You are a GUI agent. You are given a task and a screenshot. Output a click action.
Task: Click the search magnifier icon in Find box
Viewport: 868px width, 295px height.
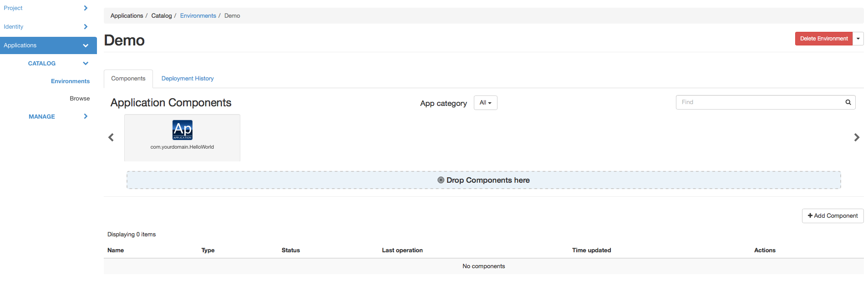[848, 102]
